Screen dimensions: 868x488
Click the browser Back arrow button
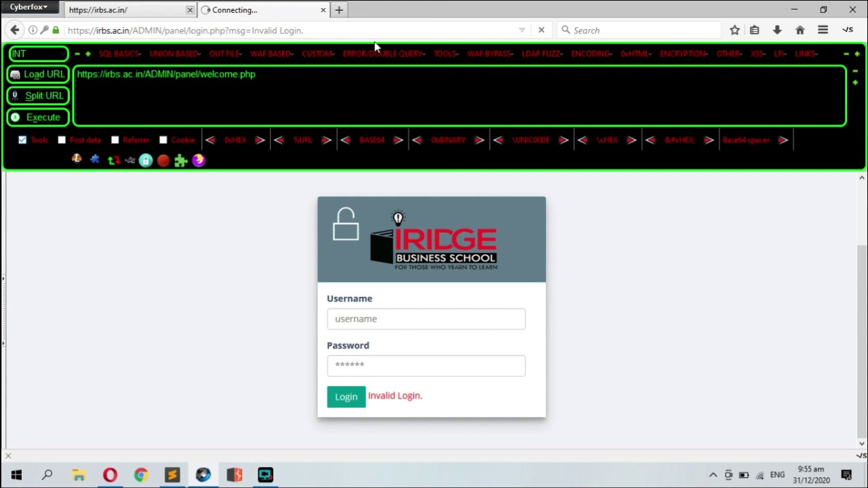coord(15,30)
